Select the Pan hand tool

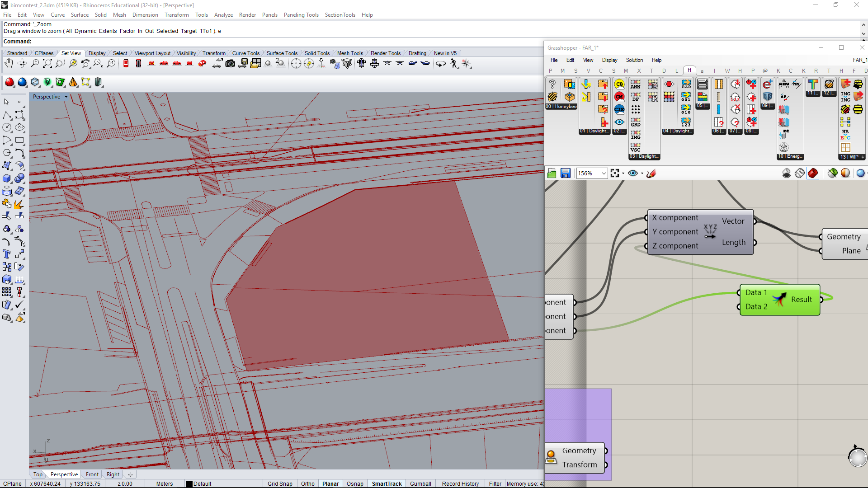[9, 64]
